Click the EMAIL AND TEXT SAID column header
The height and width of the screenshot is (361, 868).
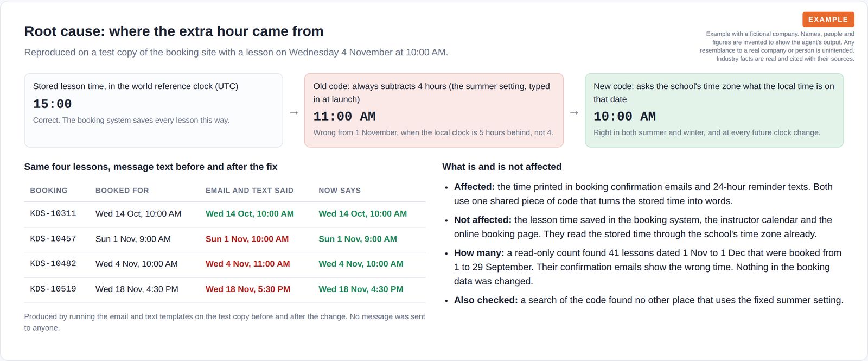pos(250,191)
